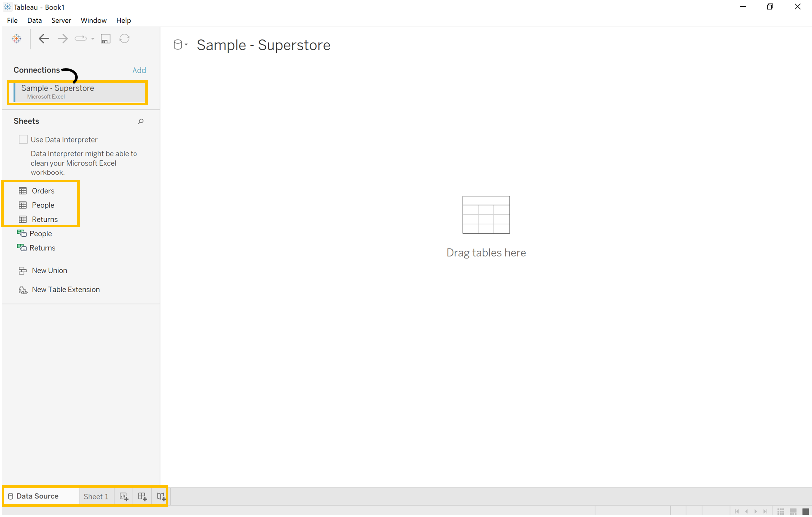Enable the Use Data Interpreter checkbox
The width and height of the screenshot is (812, 517).
(23, 139)
